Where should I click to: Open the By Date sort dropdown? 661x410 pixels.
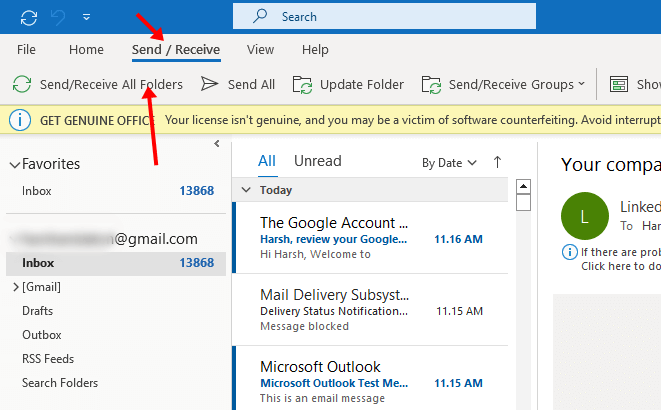tap(449, 162)
